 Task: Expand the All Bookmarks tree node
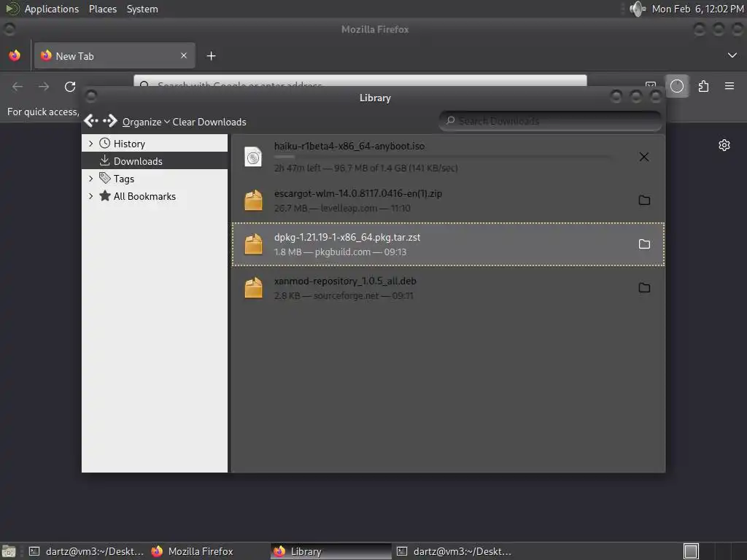(x=91, y=196)
